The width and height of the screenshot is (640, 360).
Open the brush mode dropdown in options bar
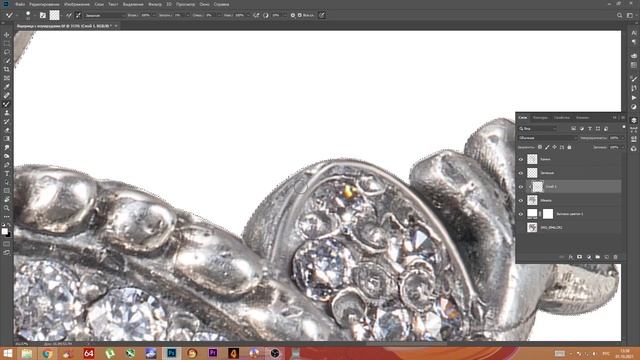tap(104, 15)
